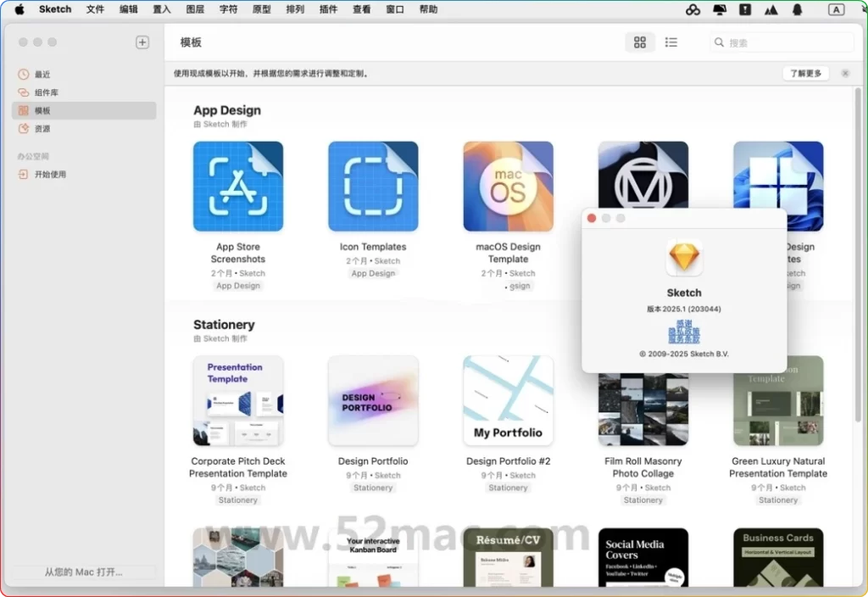868x597 pixels.
Task: Click the 搜索 search field
Action: pos(782,42)
